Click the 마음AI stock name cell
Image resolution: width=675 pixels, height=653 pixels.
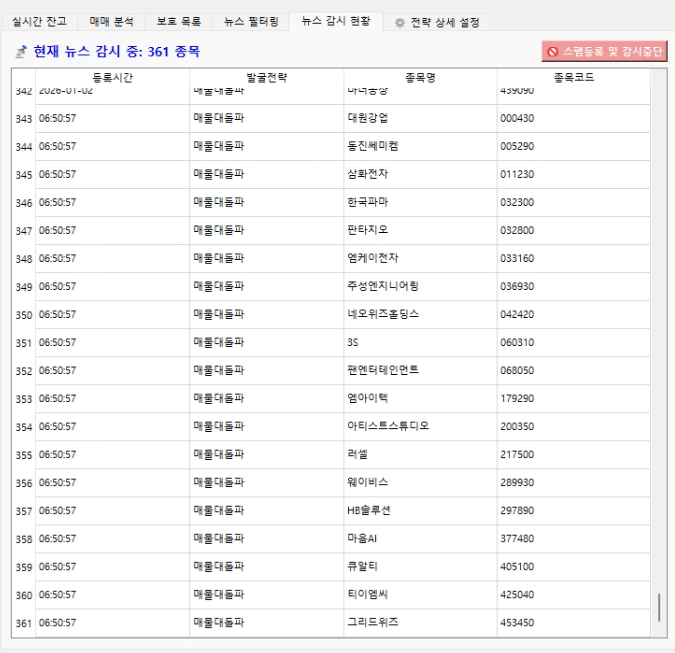[420, 538]
